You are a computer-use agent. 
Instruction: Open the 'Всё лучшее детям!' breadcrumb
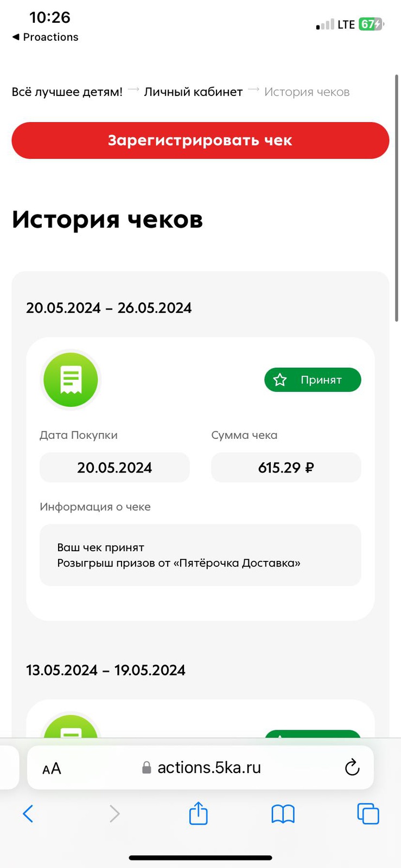[x=67, y=92]
